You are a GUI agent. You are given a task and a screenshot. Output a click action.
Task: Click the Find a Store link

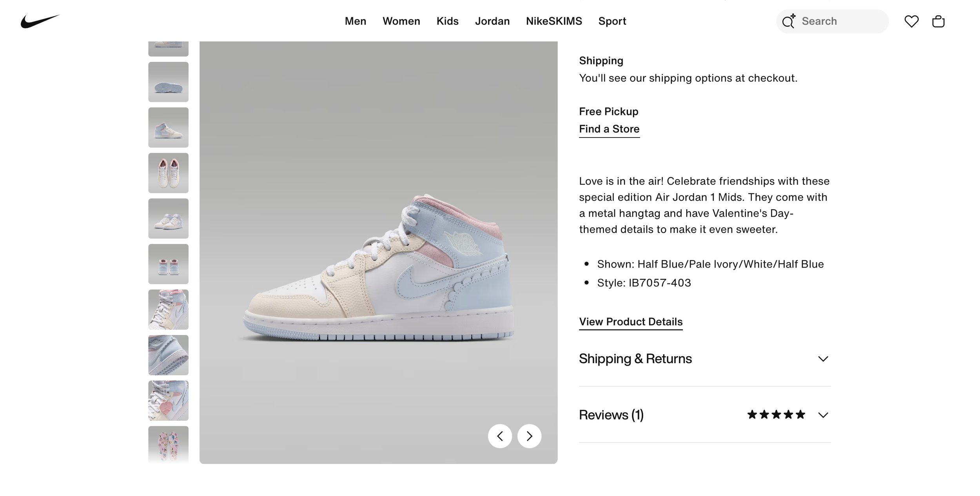pyautogui.click(x=609, y=129)
